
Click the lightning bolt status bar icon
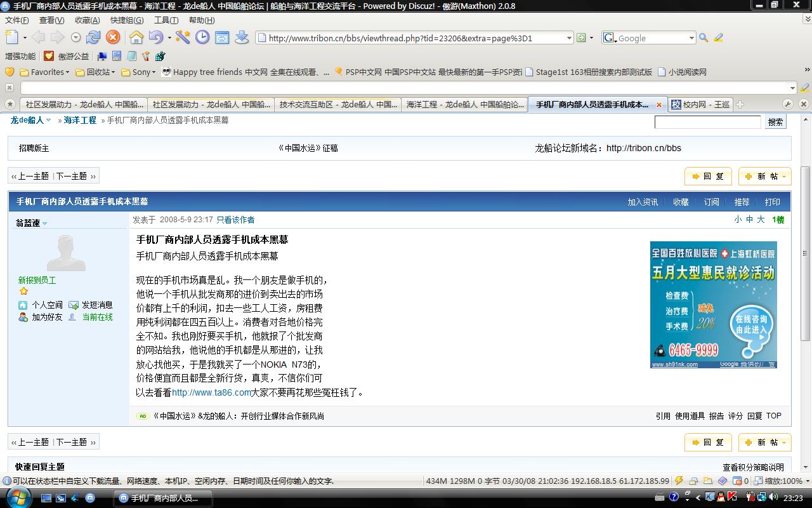[679, 481]
